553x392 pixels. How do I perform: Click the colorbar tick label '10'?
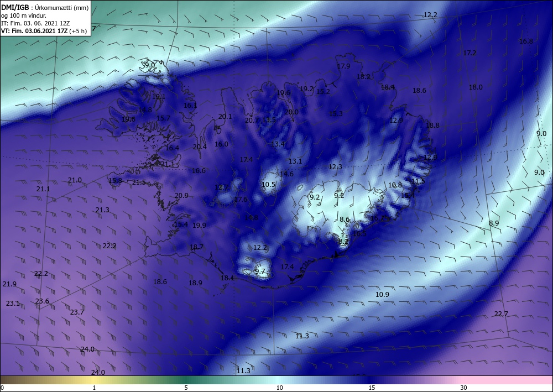click(279, 388)
